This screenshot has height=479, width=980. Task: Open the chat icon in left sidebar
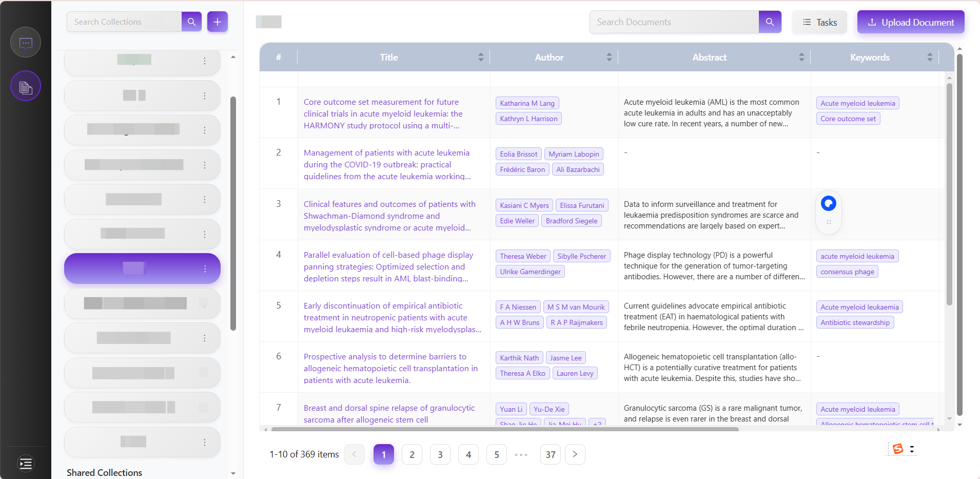pos(26,43)
